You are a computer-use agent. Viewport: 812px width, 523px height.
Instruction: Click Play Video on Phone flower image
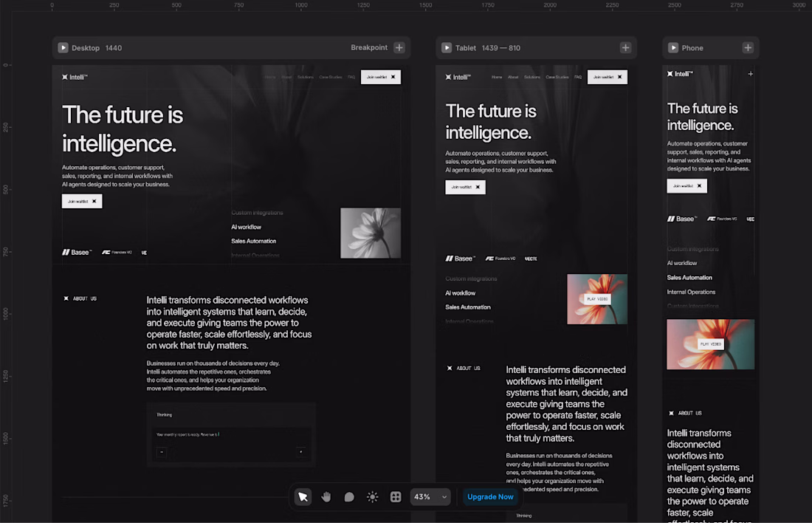[x=710, y=344]
